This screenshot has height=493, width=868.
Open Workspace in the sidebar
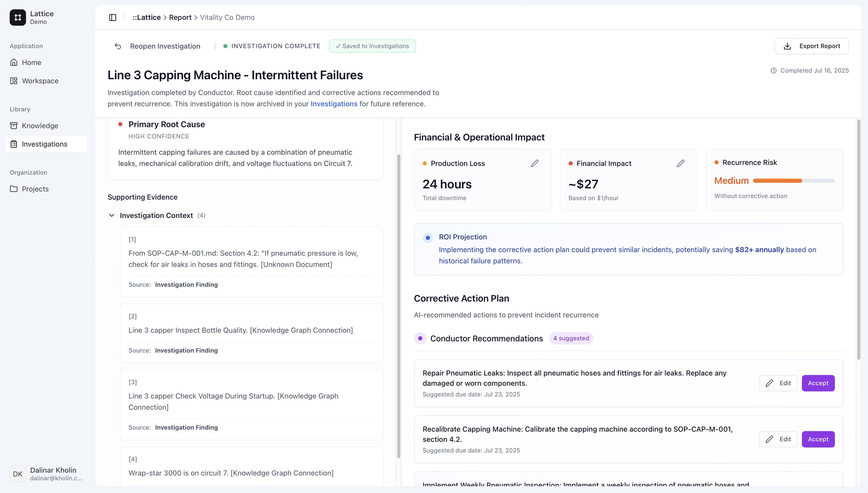click(x=46, y=81)
